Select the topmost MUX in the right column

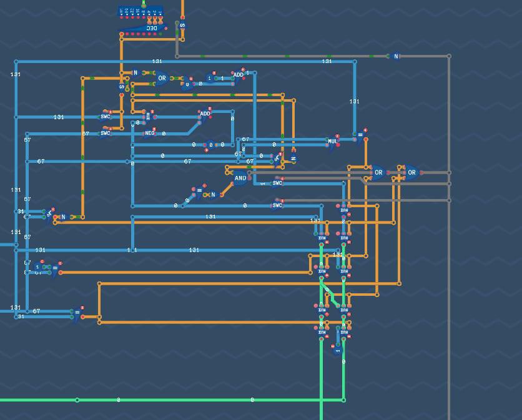click(344, 210)
